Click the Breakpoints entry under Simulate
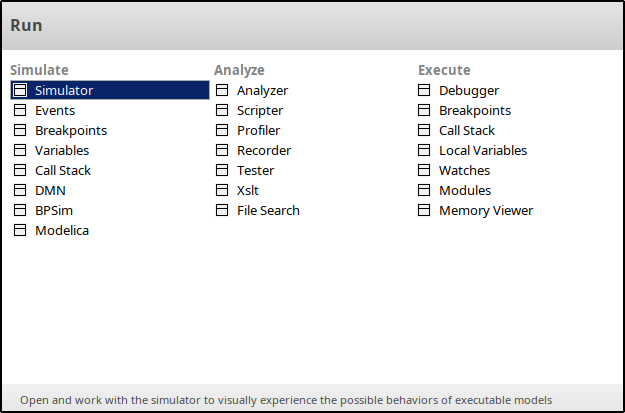625x413 pixels. pyautogui.click(x=71, y=130)
